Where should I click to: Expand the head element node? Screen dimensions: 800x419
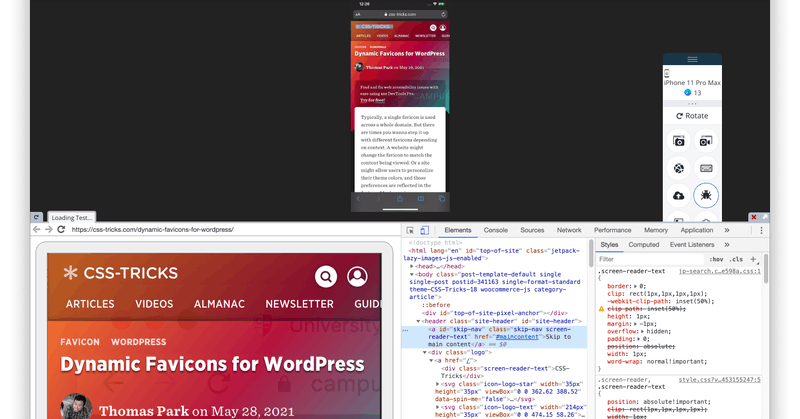point(412,266)
